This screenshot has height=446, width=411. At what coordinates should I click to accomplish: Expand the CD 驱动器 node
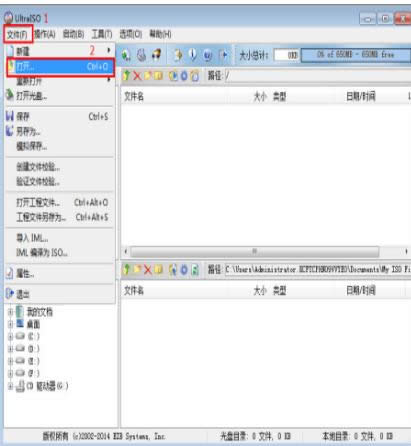pos(10,386)
